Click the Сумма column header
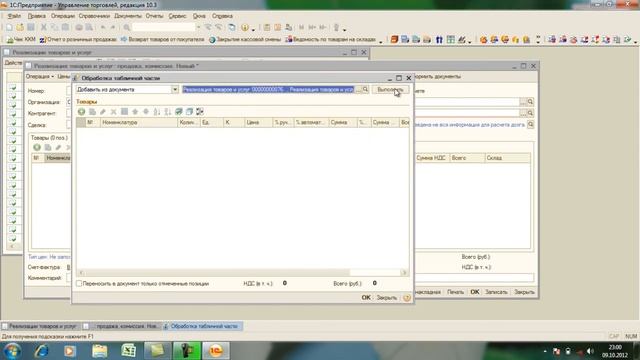The height and width of the screenshot is (360, 640). pyautogui.click(x=343, y=122)
